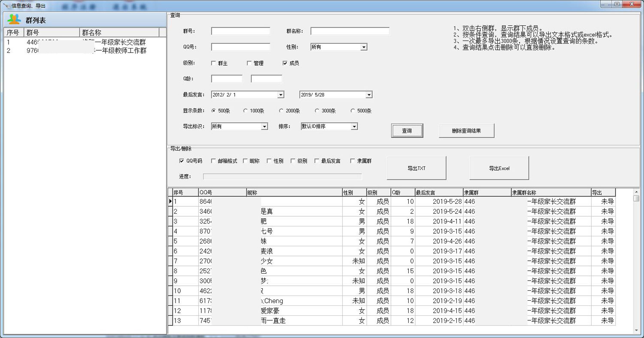The image size is (644, 338).
Task: Select the 1000条 display count option
Action: 246,110
